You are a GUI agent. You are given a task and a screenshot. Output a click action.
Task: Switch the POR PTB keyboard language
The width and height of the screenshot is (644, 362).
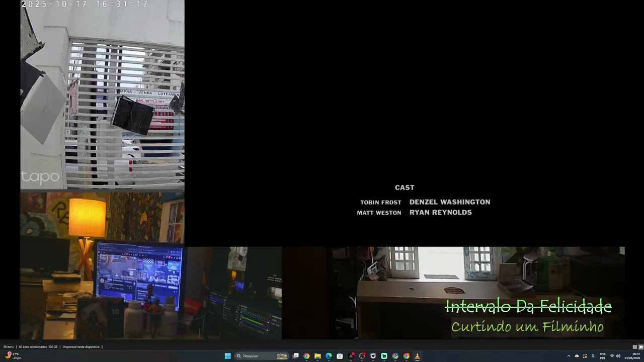(x=602, y=356)
